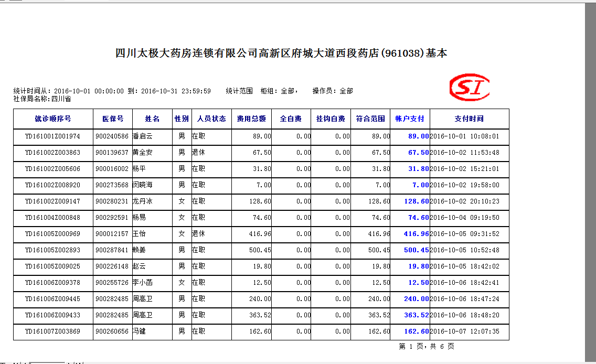
Task: Click the 操作员: 全部 label
Action: click(x=333, y=91)
